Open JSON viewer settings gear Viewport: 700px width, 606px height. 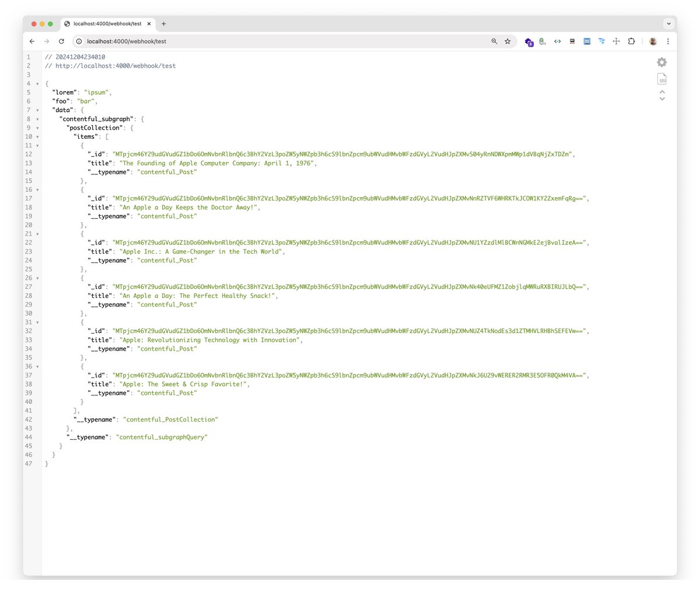[x=661, y=62]
